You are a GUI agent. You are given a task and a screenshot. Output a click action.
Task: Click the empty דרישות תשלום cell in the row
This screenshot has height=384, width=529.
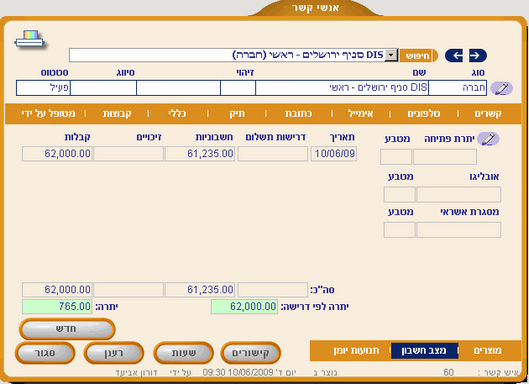pos(273,154)
